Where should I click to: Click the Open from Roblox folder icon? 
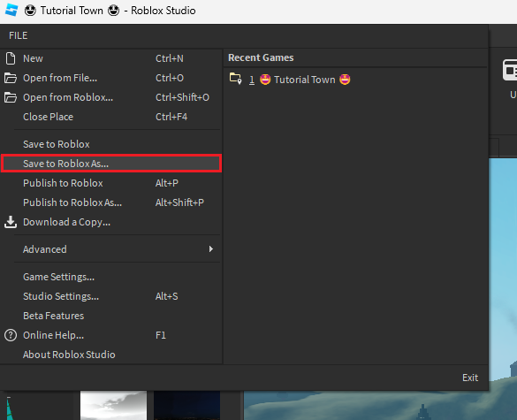(11, 97)
